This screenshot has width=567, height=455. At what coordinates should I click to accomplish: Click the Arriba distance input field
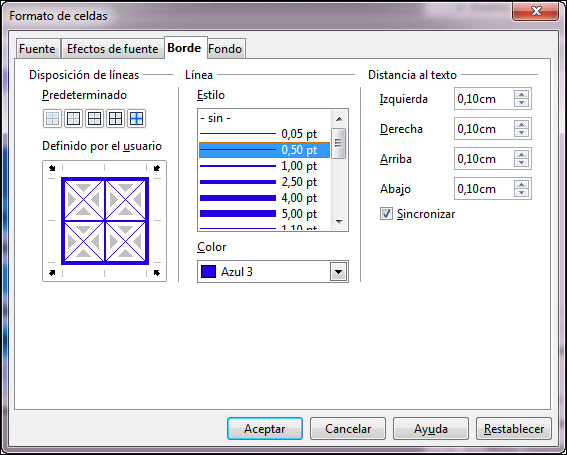pyautogui.click(x=484, y=159)
